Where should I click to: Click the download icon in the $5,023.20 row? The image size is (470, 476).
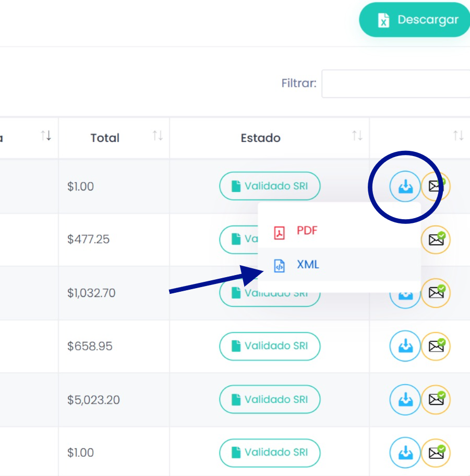click(x=405, y=400)
